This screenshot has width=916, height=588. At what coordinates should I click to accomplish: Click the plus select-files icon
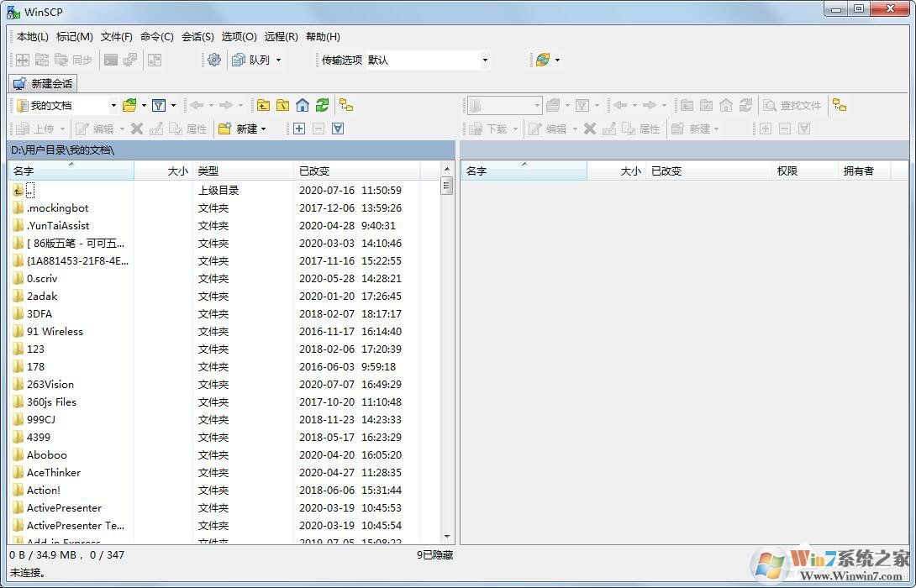298,128
